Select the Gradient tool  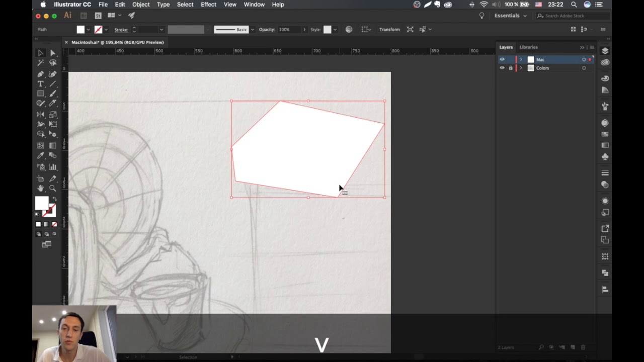[x=53, y=145]
